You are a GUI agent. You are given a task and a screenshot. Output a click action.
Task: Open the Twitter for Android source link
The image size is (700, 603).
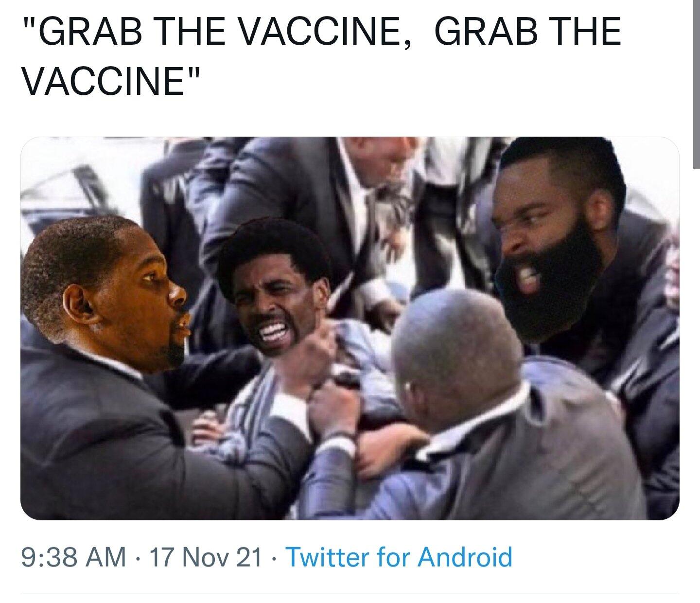tap(399, 557)
